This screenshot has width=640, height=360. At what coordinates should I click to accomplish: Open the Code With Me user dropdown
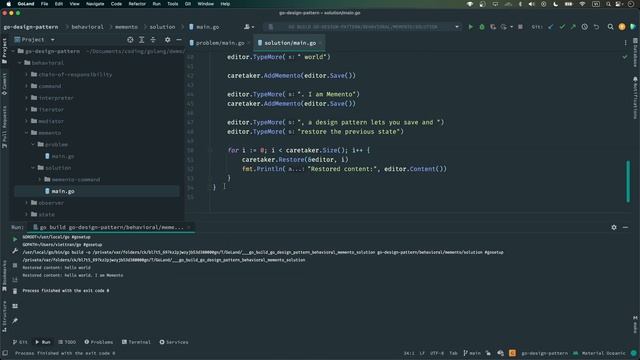249,27
